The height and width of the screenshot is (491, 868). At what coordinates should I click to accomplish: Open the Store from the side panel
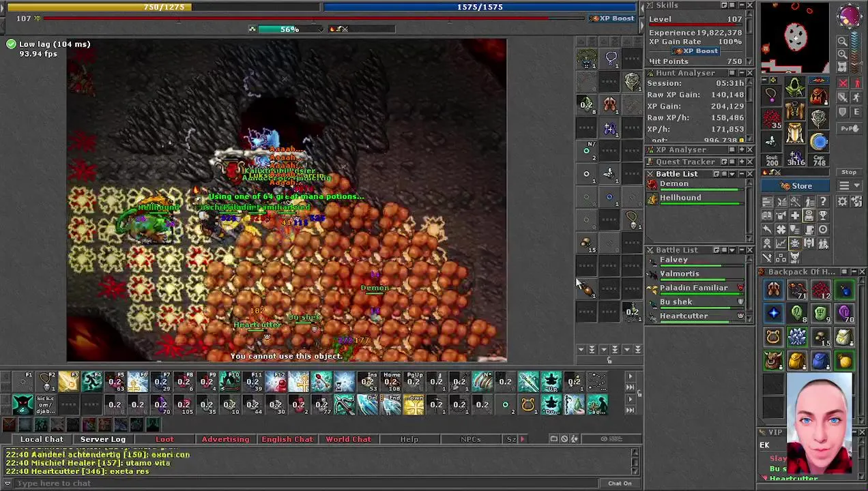pos(796,185)
